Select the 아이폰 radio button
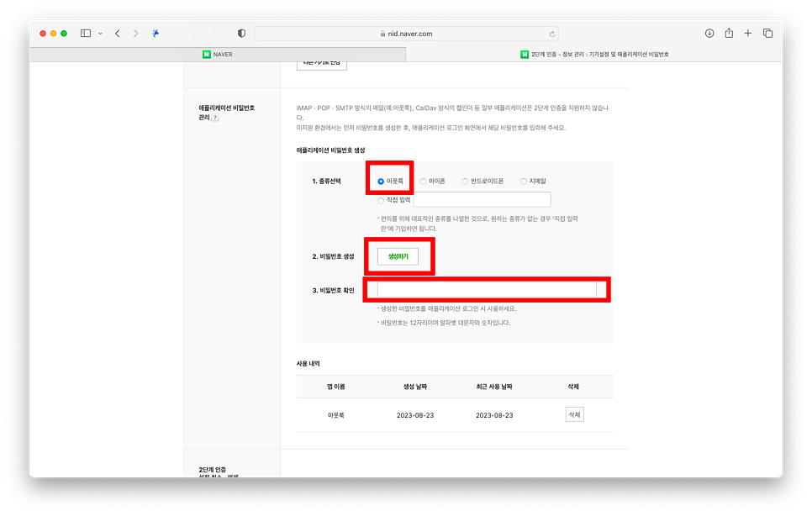Image resolution: width=812 pixels, height=516 pixels. pos(423,182)
